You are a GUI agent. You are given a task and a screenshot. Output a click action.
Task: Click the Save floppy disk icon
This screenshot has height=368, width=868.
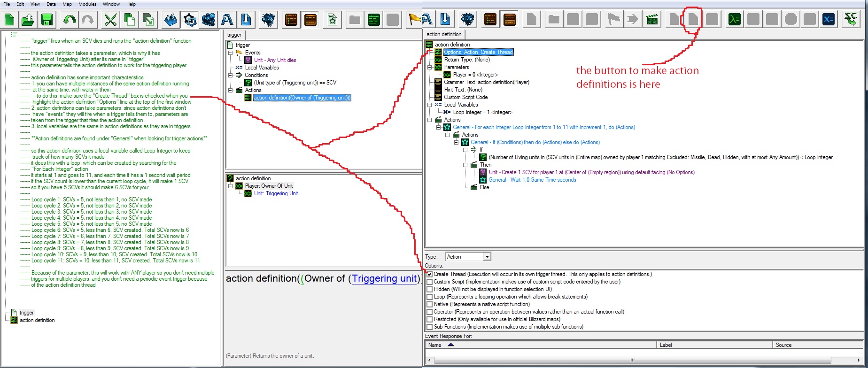46,19
